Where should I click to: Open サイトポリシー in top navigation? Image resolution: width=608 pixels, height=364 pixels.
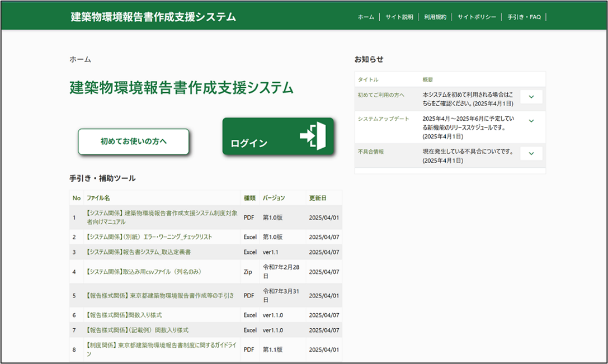477,17
